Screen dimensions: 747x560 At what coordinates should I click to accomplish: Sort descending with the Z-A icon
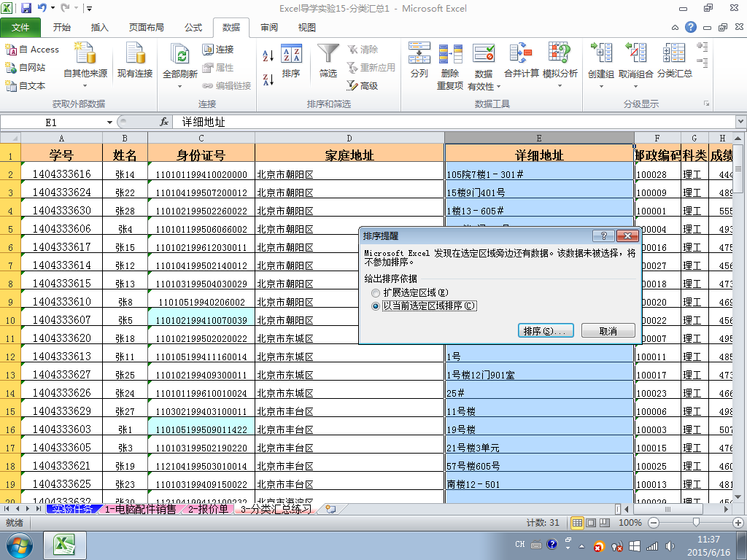click(268, 79)
